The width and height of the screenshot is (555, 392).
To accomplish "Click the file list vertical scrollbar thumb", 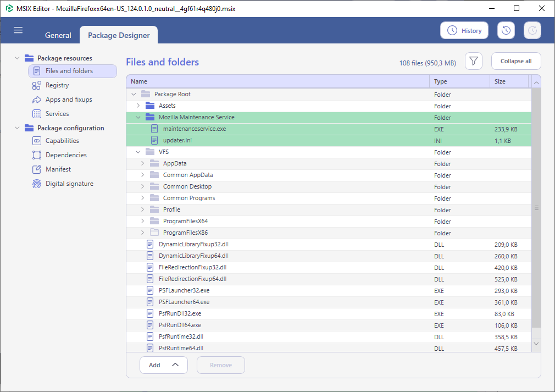I will 536,207.
